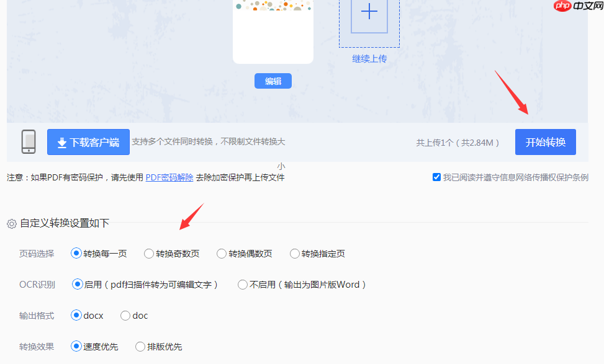This screenshot has width=604, height=364.
Task: Uncheck the 我已阅读并遵守 agreement checkbox
Action: pos(436,177)
